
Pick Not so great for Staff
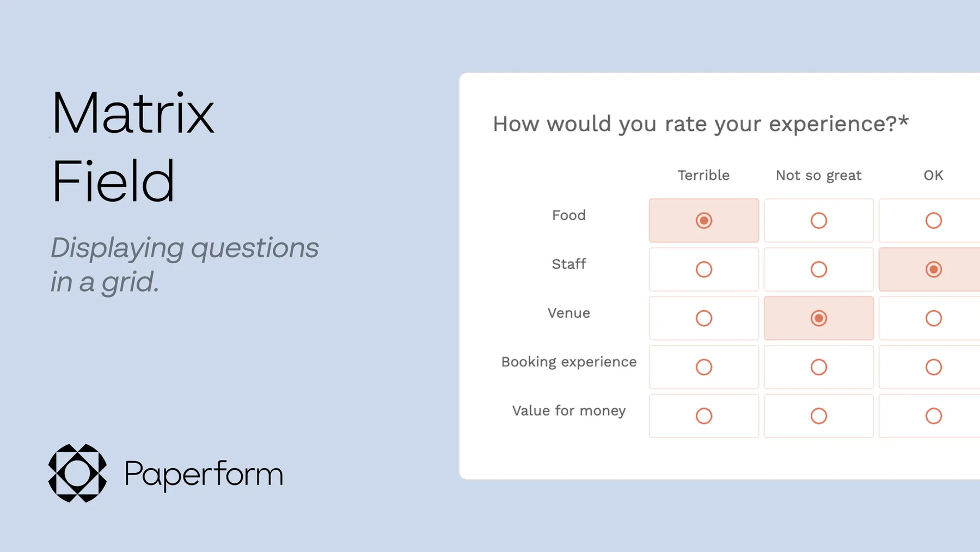(818, 269)
